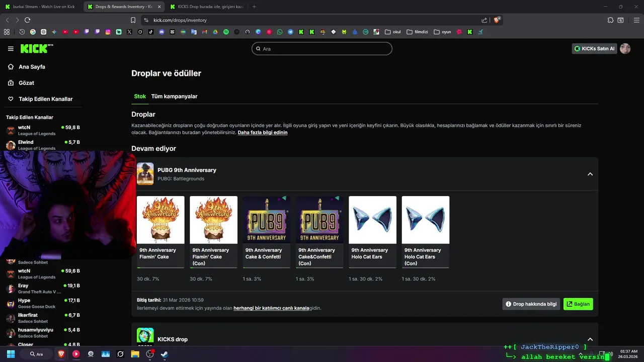Screen dimensions: 644x362
Task: Open Steam from the taskbar
Action: pos(164,354)
